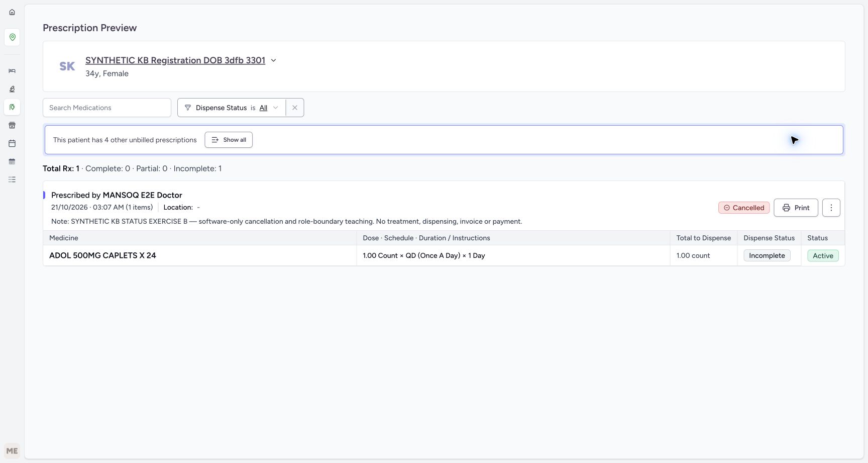
Task: Open the store sidebar icon
Action: (x=12, y=125)
